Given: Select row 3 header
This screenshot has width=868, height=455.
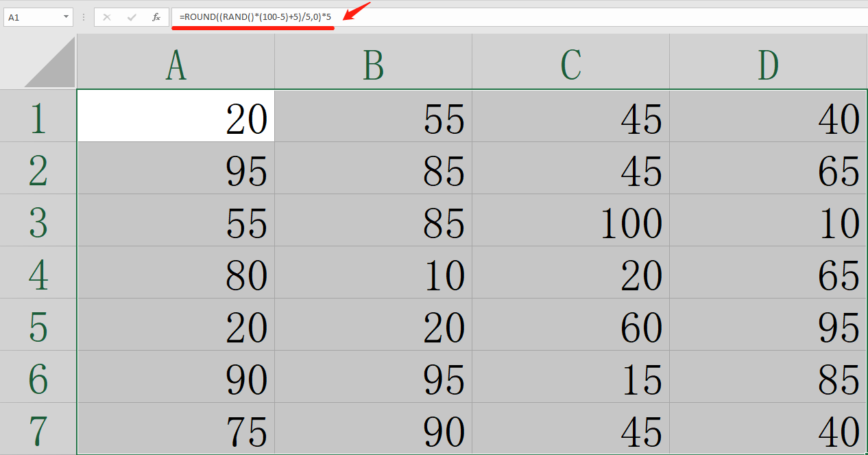Looking at the screenshot, I should (x=38, y=220).
